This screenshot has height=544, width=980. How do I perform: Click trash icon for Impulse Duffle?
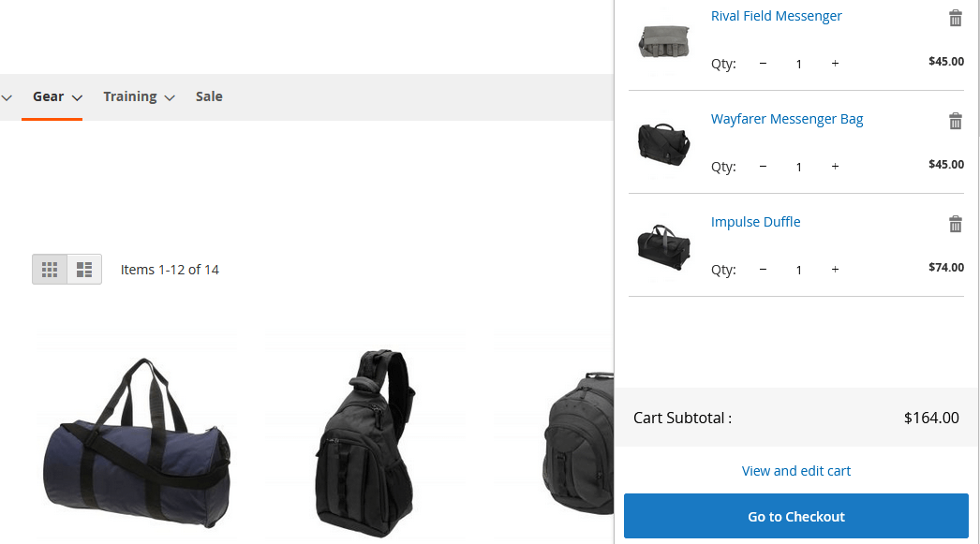[955, 224]
